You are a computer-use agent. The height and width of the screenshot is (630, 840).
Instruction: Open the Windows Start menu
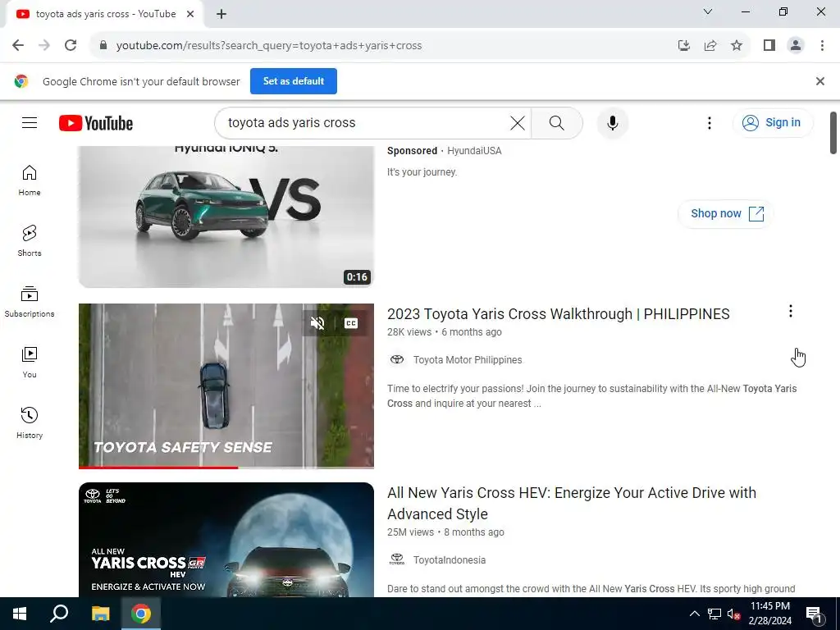click(20, 614)
